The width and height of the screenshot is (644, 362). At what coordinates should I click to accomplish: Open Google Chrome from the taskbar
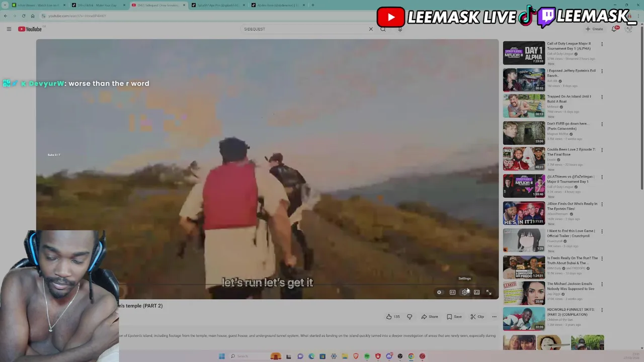(411, 356)
